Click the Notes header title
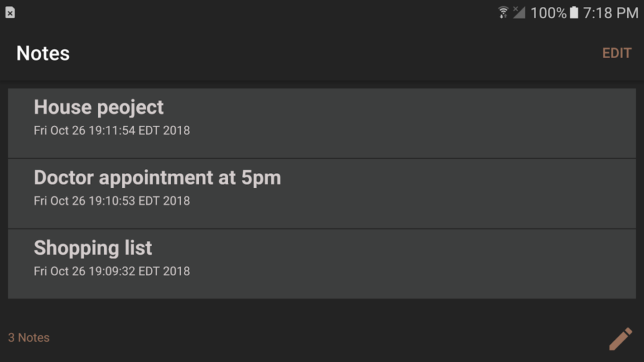Image resolution: width=644 pixels, height=362 pixels. [43, 53]
